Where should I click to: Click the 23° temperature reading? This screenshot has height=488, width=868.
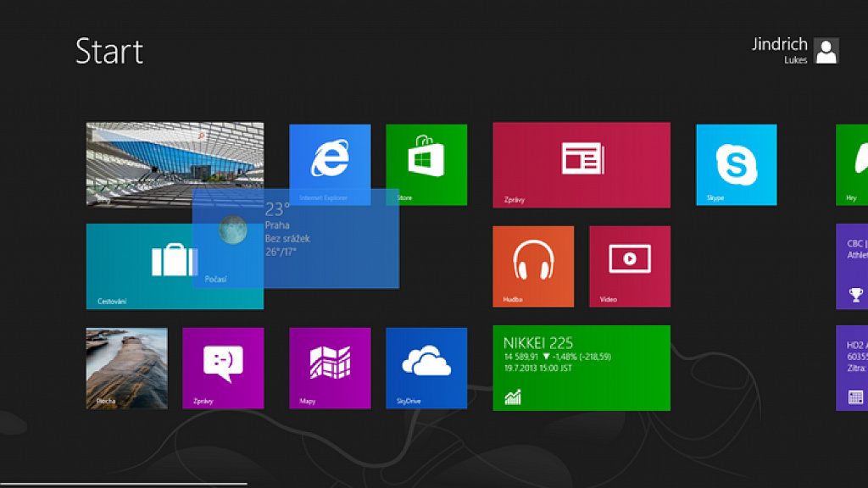coord(277,209)
